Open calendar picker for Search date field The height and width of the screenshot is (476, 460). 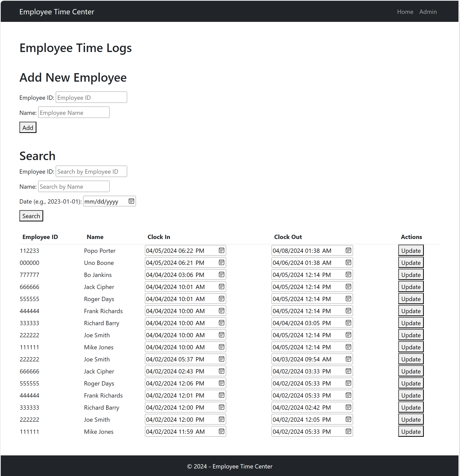coord(131,201)
